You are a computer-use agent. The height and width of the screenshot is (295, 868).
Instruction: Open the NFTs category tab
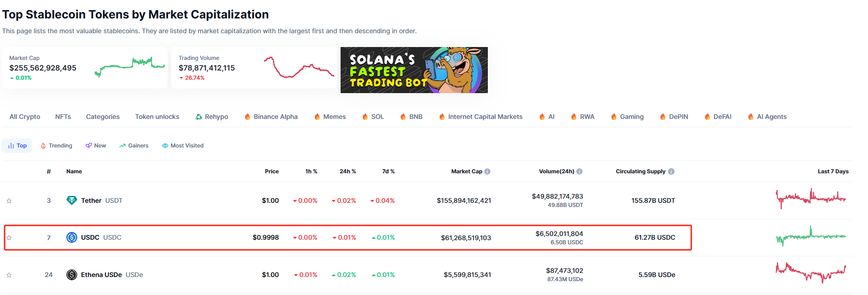tap(63, 117)
